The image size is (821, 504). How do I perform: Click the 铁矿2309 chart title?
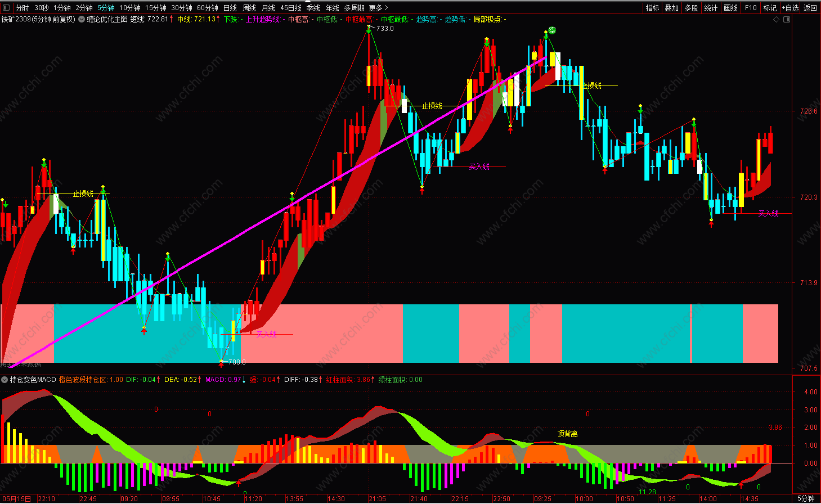pyautogui.click(x=38, y=19)
